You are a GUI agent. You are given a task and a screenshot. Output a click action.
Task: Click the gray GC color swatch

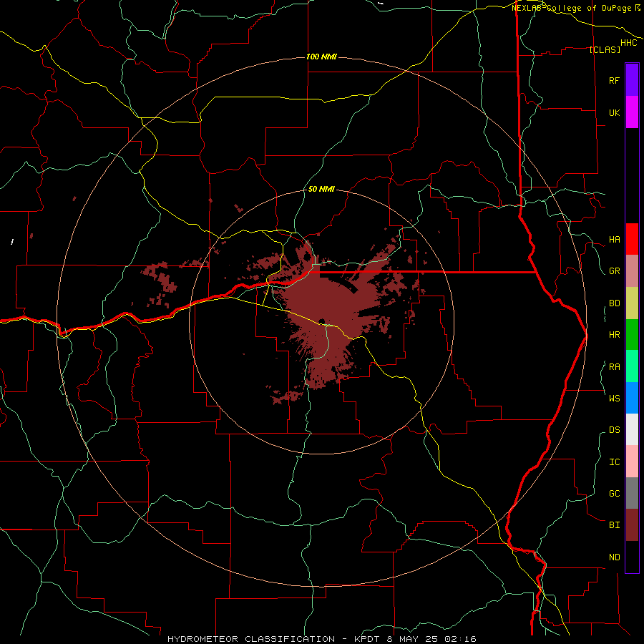click(x=632, y=493)
